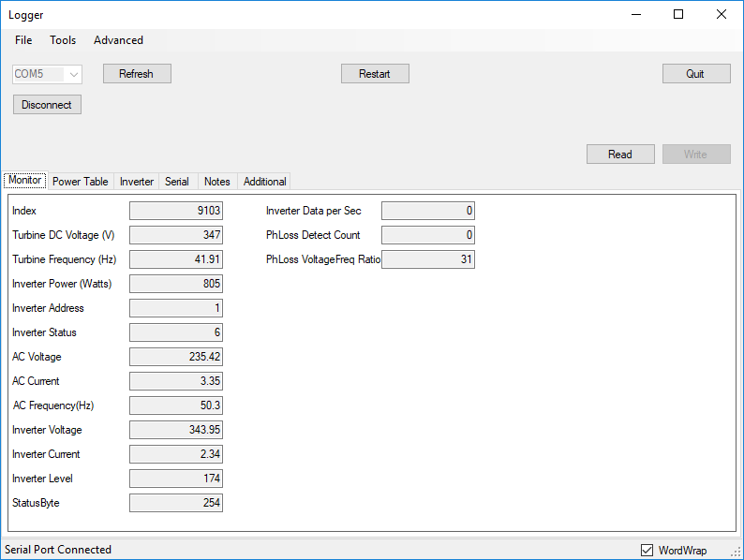The height and width of the screenshot is (560, 744).
Task: Open the Tools menu
Action: tap(63, 40)
